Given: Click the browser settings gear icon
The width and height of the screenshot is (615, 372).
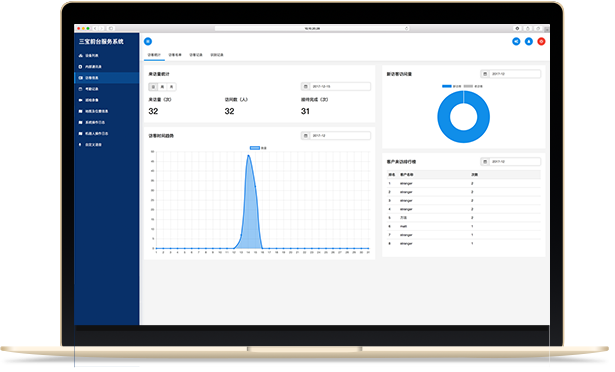Looking at the screenshot, I should pyautogui.click(x=517, y=28).
